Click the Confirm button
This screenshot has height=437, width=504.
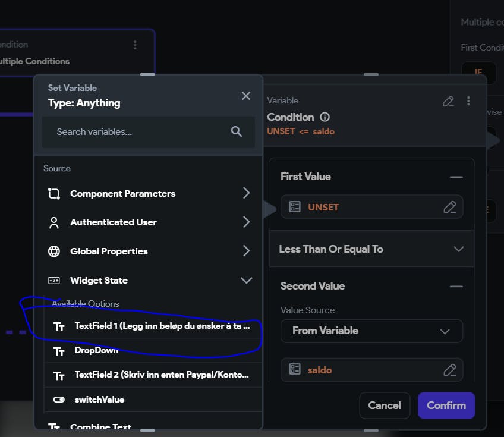click(x=446, y=405)
